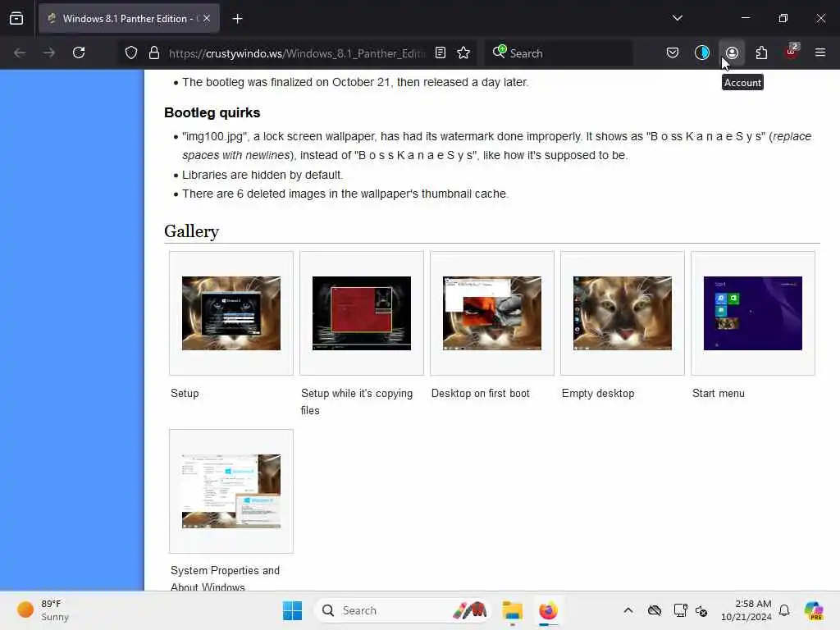Restore down the Firefox window

[x=783, y=18]
